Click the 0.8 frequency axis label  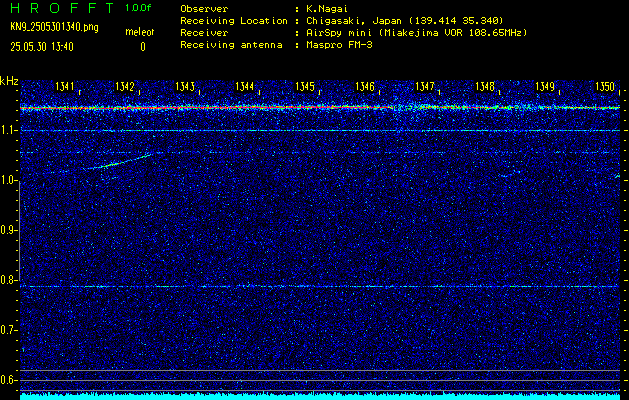tap(7, 280)
